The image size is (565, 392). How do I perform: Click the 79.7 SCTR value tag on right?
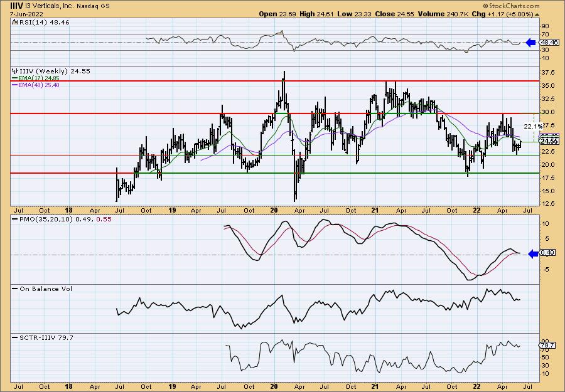(x=547, y=345)
